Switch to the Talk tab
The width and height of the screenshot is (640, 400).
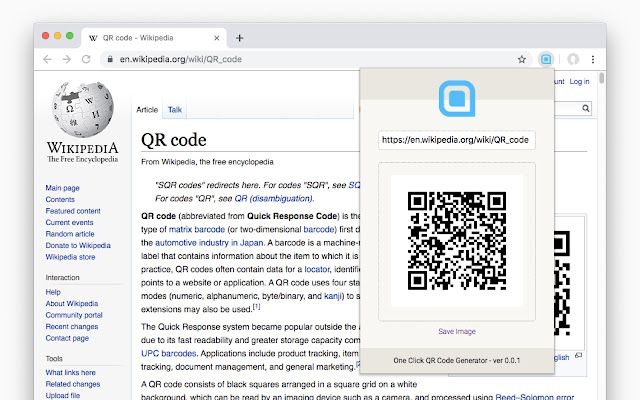coord(175,110)
